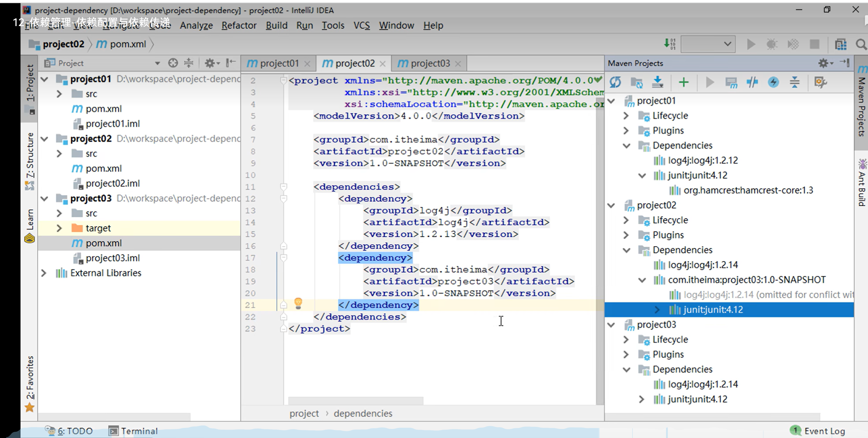Open the Refactor menu
Screen dimensions: 868x438
[239, 25]
